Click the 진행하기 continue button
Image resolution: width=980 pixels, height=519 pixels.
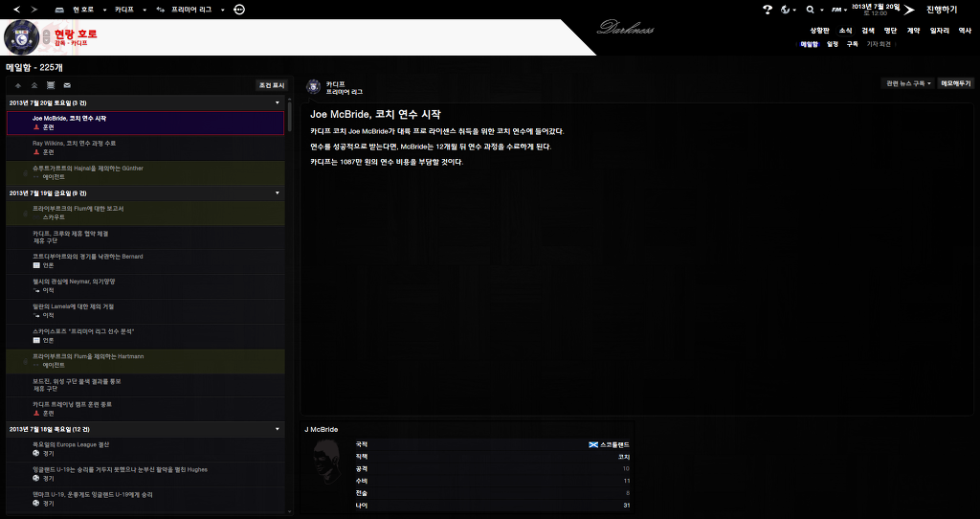942,10
